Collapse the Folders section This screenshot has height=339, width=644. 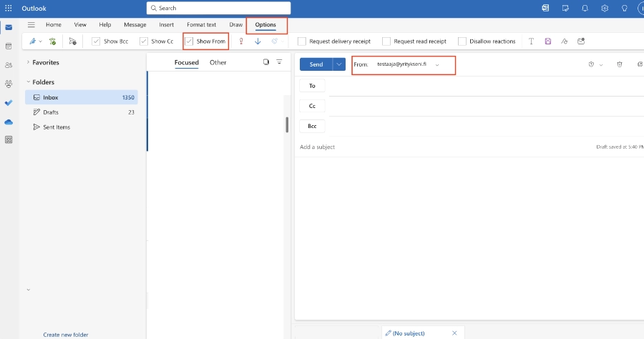coord(28,82)
